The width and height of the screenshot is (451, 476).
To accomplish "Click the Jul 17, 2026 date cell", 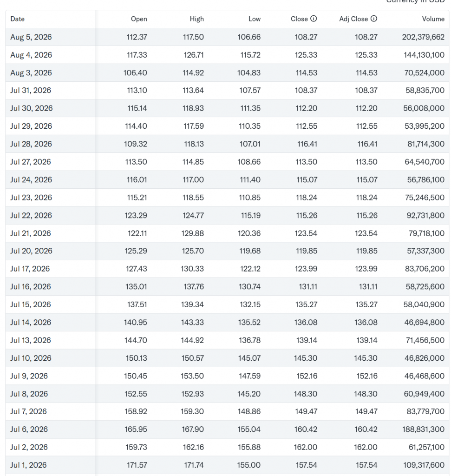I will tap(30, 269).
